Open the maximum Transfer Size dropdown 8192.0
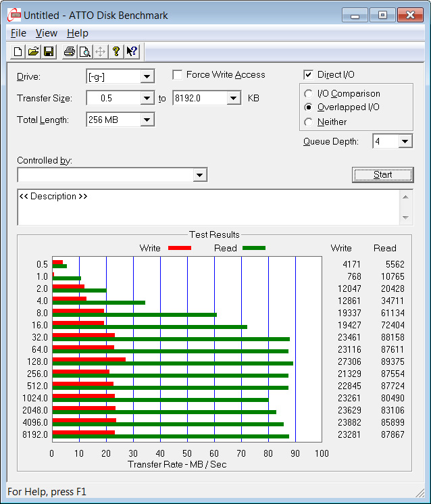The image size is (431, 504). point(207,98)
